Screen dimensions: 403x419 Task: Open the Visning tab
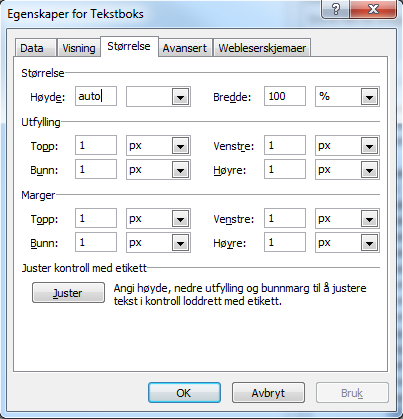coord(79,48)
